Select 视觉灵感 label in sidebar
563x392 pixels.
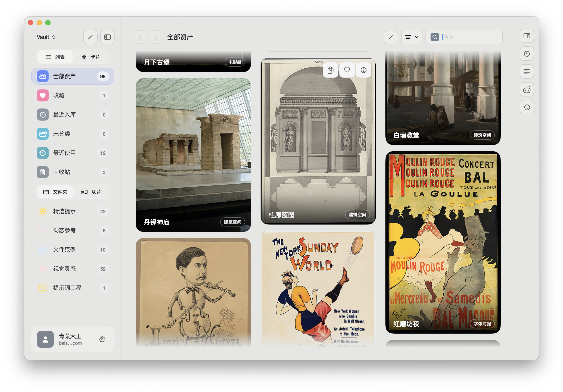[x=64, y=269]
